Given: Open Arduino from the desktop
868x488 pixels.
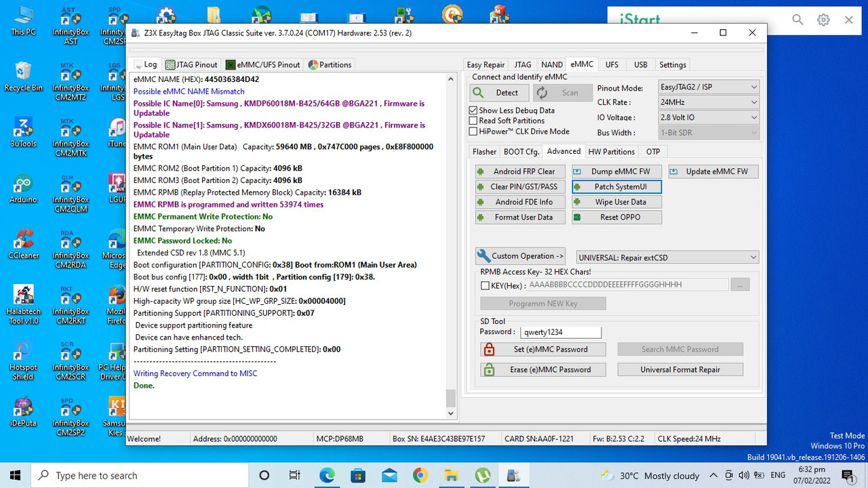Looking at the screenshot, I should 23,183.
